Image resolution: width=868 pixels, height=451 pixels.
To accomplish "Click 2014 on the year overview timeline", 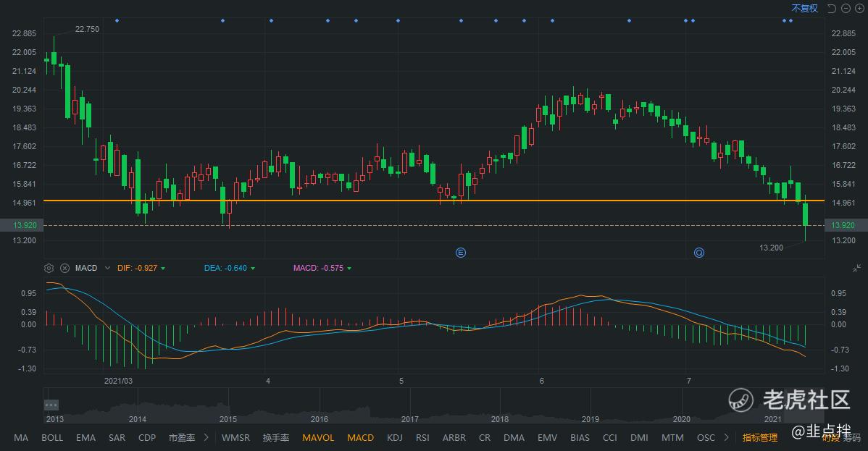I will pyautogui.click(x=137, y=419).
